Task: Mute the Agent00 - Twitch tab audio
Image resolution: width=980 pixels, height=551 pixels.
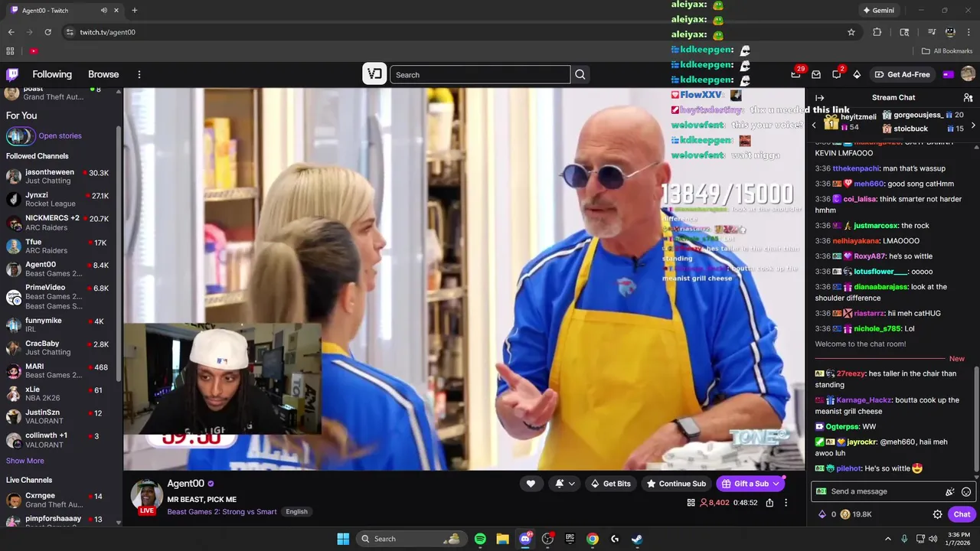Action: click(104, 11)
